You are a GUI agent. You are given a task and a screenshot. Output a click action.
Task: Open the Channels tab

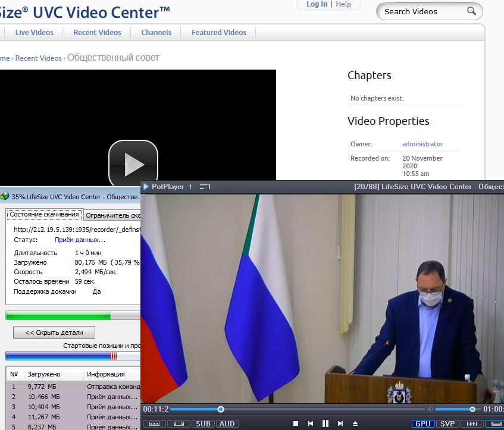156,33
